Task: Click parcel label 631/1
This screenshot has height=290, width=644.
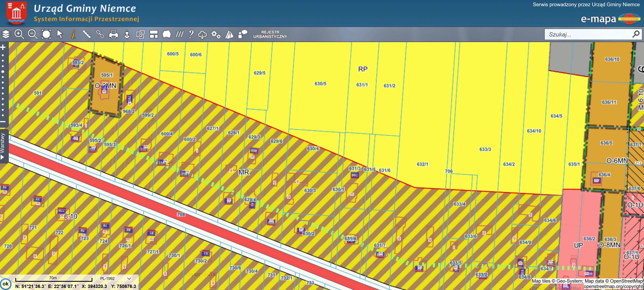Action: (x=362, y=85)
